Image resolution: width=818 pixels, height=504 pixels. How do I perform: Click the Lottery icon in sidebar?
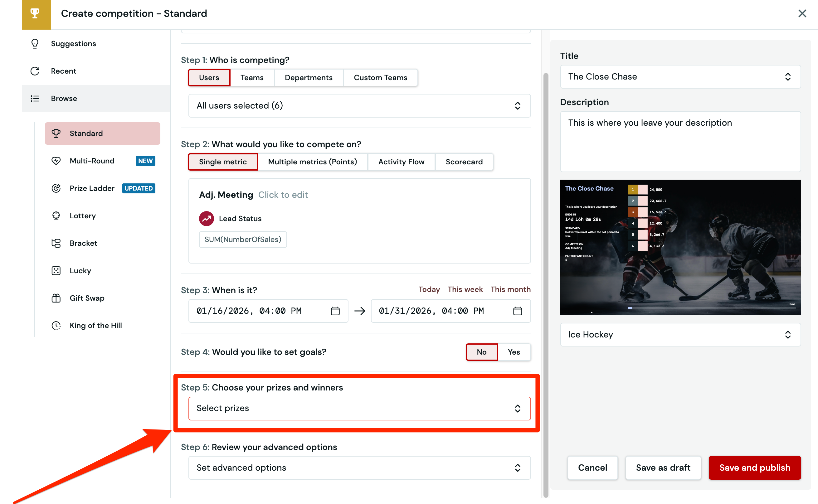tap(56, 216)
